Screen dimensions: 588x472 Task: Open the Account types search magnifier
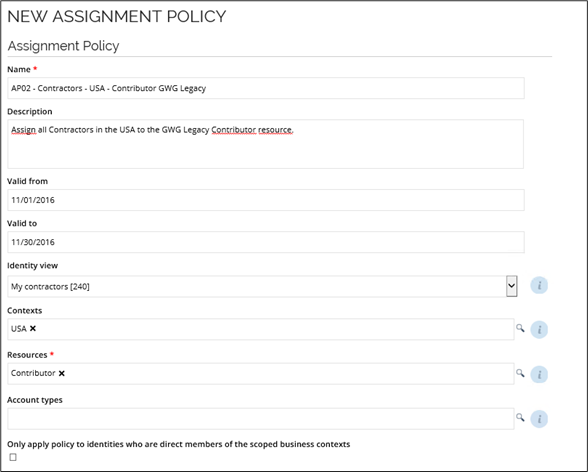point(520,417)
